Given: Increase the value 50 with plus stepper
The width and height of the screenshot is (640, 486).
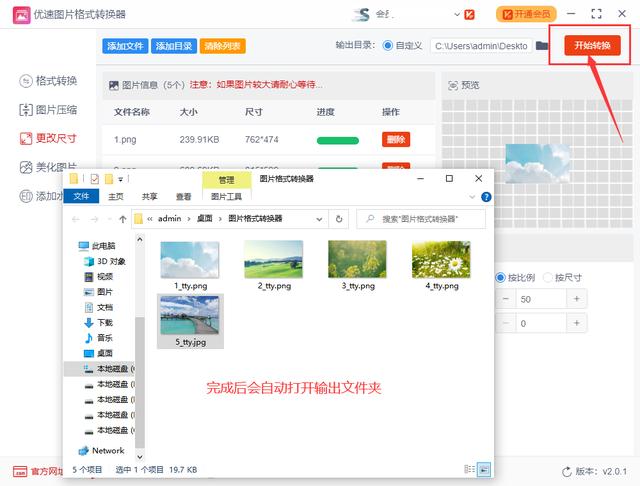Looking at the screenshot, I should 577,299.
